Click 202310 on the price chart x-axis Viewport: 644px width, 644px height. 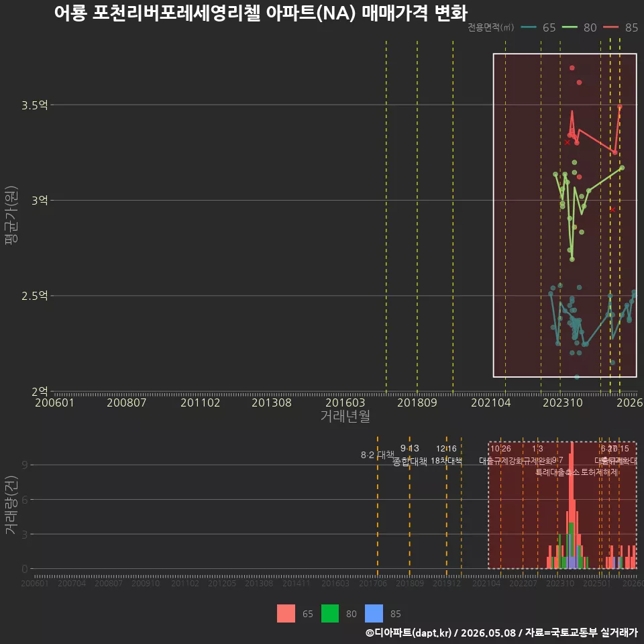563,402
